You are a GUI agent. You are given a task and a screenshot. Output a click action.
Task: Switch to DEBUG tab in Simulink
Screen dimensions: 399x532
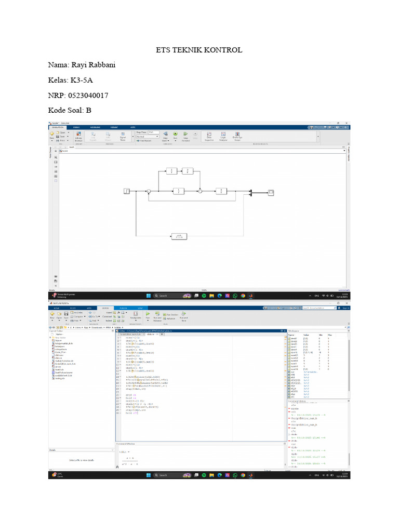coord(76,127)
